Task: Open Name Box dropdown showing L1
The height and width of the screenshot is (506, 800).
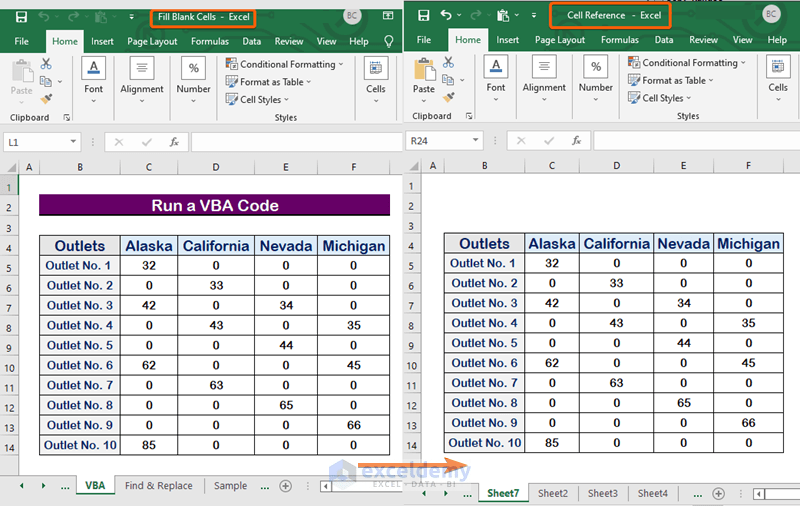Action: [73, 142]
